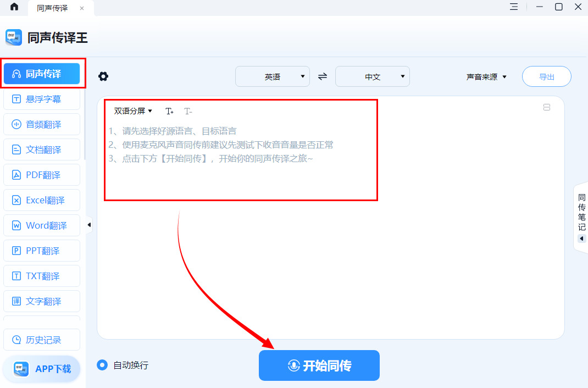The width and height of the screenshot is (588, 388).
Task: Open settings gear icon
Action: 103,76
